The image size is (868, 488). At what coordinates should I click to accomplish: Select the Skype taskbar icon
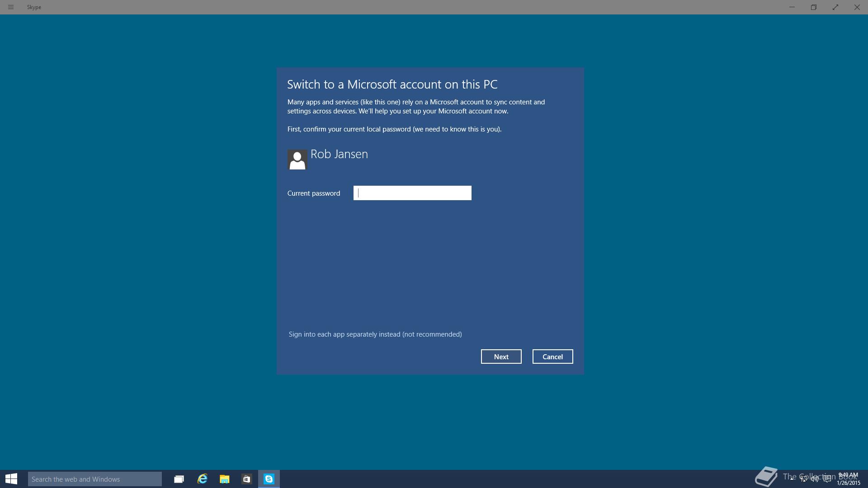[269, 479]
